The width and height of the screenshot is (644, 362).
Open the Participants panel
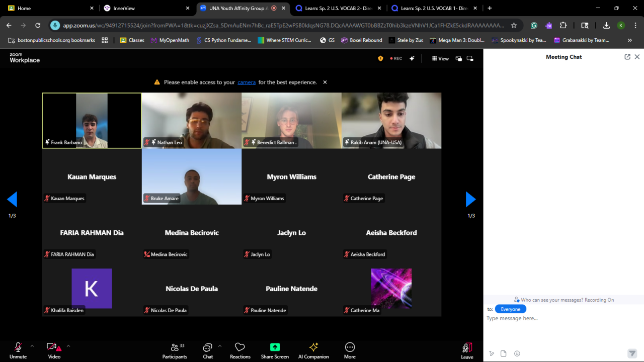pyautogui.click(x=175, y=350)
